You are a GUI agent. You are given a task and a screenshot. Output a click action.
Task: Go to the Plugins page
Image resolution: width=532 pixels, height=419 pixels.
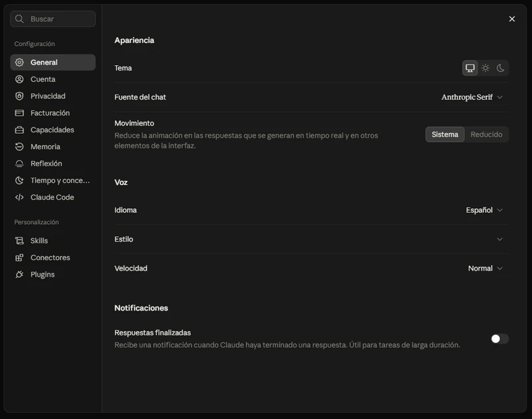(53, 275)
